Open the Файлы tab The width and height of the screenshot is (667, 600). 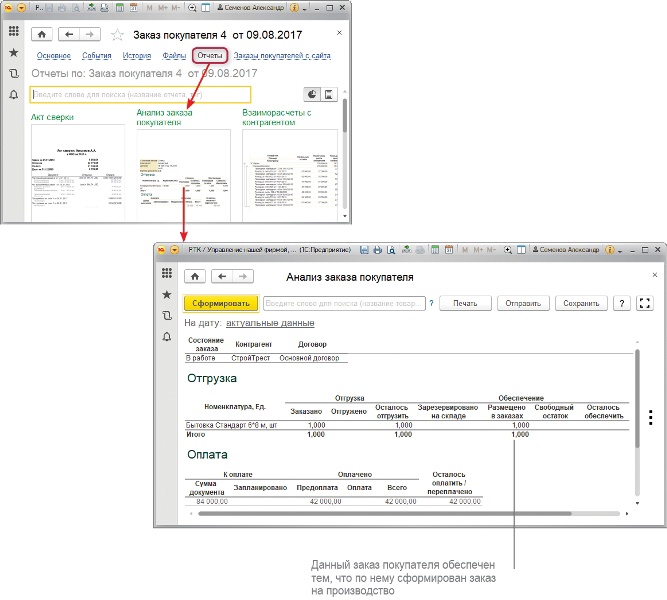[173, 55]
